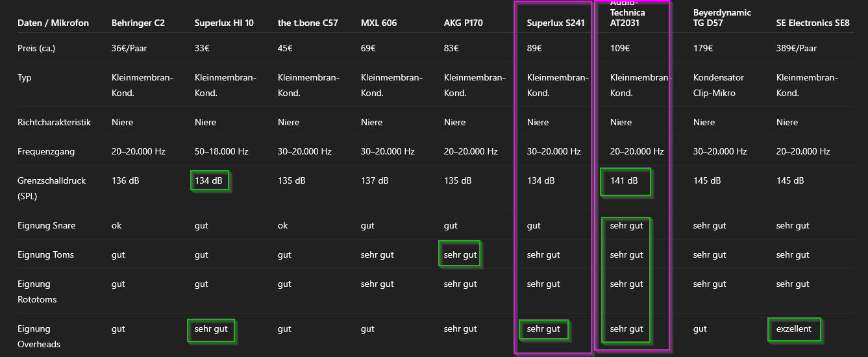868x357 pixels.
Task: Select 'Niere' in the Beyerdynamic TG D57 column
Action: [x=704, y=122]
